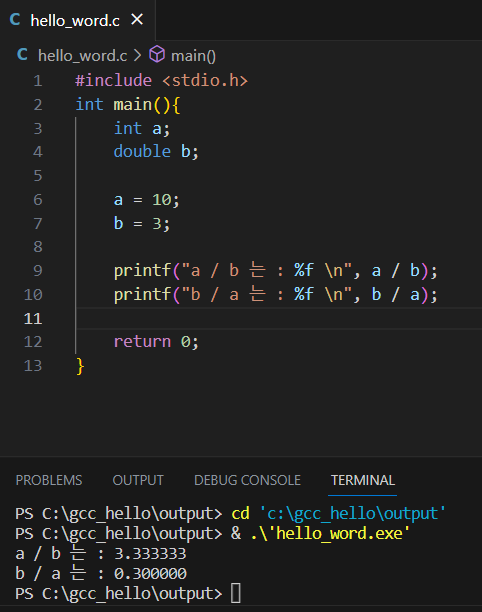Click the terminal prompt cursor
Image resolution: width=482 pixels, height=612 pixels.
click(235, 593)
